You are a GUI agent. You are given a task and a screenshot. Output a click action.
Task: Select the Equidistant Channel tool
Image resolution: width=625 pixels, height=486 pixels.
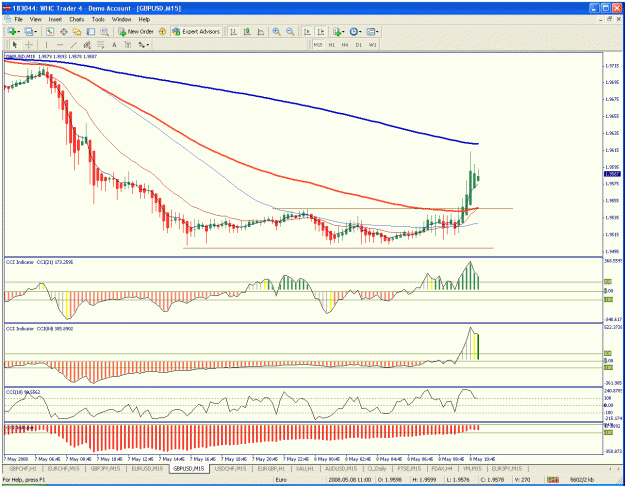click(x=87, y=45)
